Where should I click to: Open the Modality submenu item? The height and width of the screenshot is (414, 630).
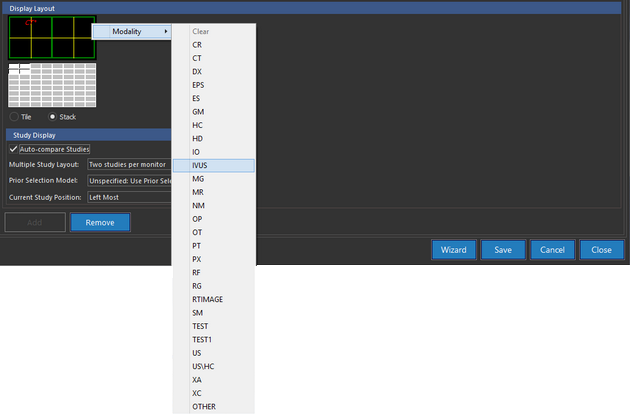point(132,32)
